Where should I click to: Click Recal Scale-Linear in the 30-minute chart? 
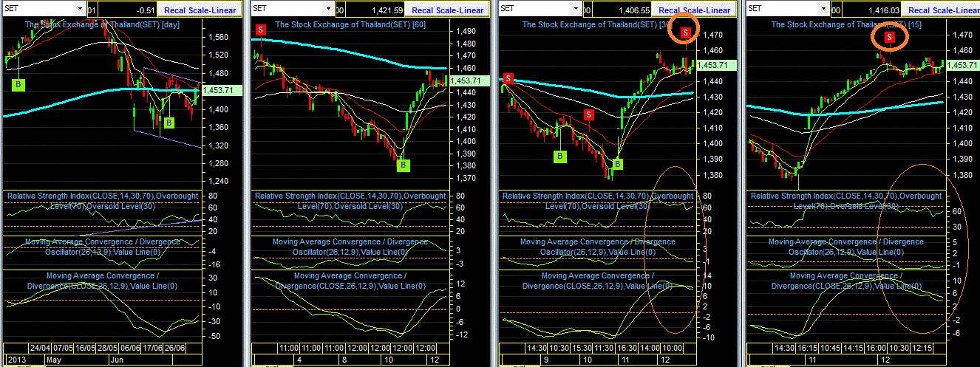point(696,10)
